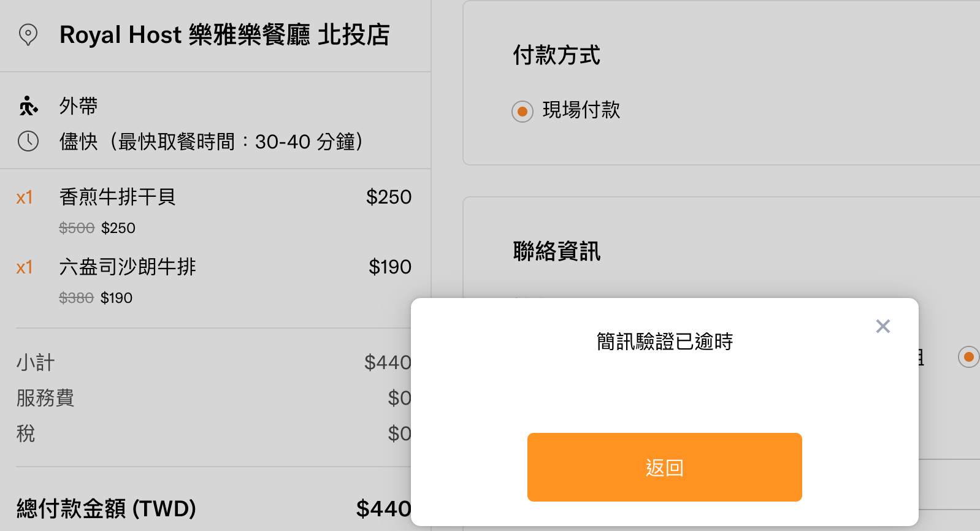The width and height of the screenshot is (980, 531).
Task: Click the 簡訊驗證已逾時 dialog message
Action: (x=665, y=342)
